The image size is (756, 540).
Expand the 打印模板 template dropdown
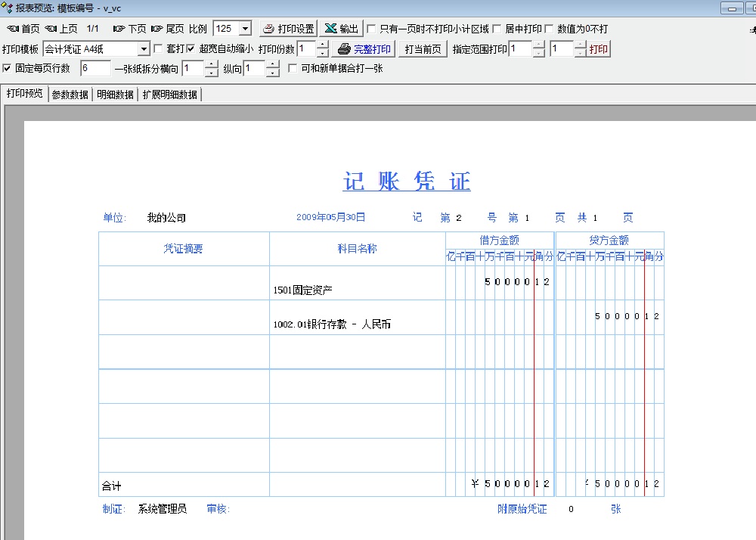click(x=144, y=49)
